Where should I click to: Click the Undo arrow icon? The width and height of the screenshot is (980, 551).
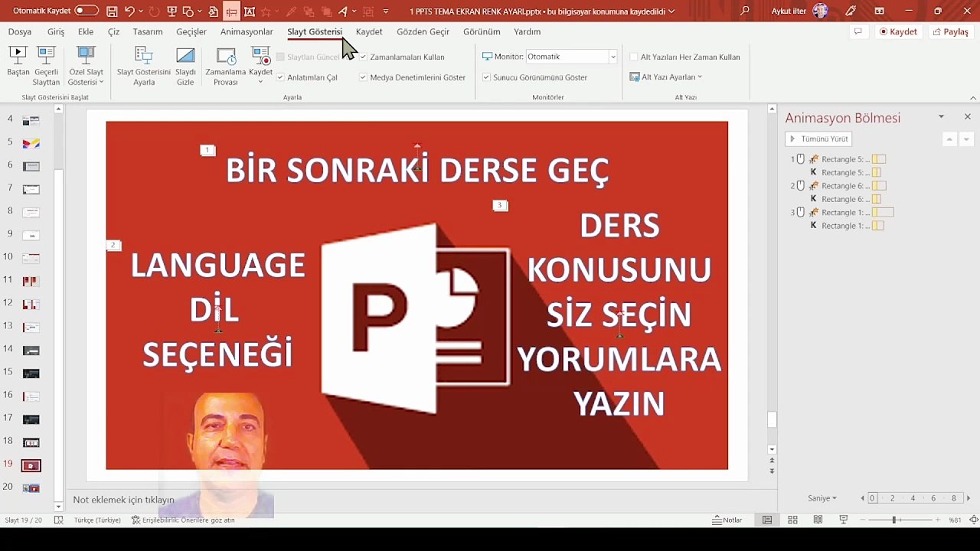coord(129,11)
